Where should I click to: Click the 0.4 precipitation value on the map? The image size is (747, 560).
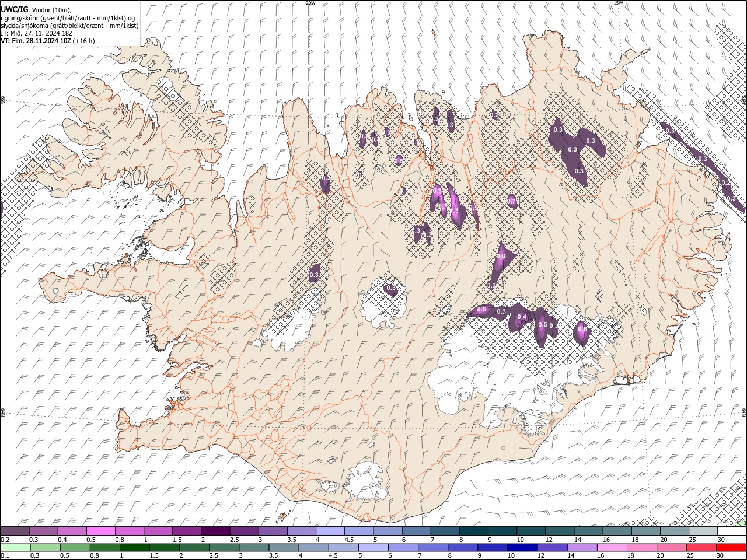[x=522, y=317]
